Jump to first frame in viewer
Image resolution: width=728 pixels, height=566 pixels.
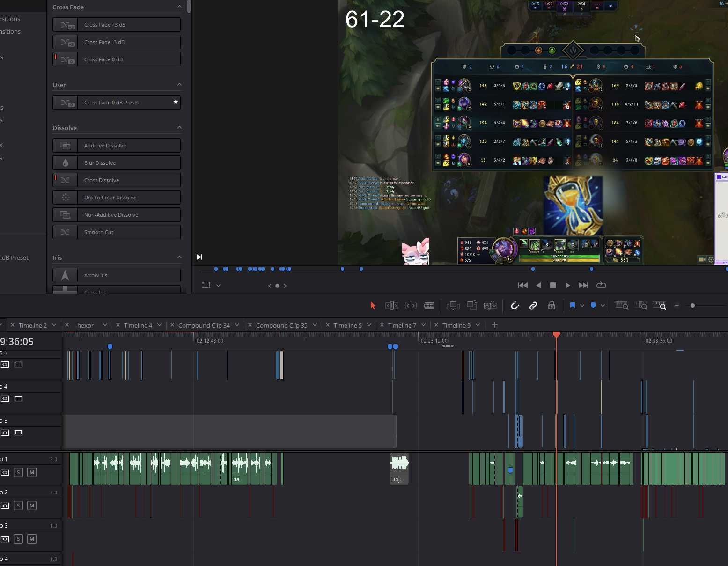[523, 285]
